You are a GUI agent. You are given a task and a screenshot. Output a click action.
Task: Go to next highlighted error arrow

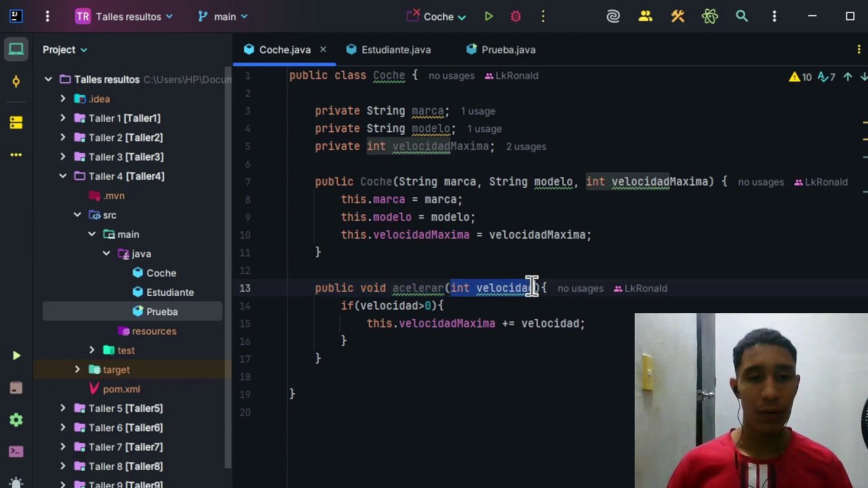click(864, 77)
